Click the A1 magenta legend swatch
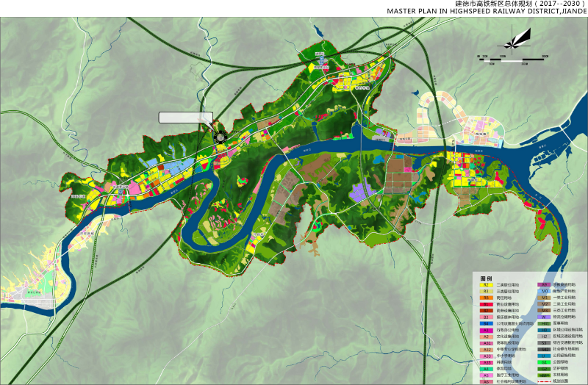The width and height of the screenshot is (588, 385). (486, 330)
